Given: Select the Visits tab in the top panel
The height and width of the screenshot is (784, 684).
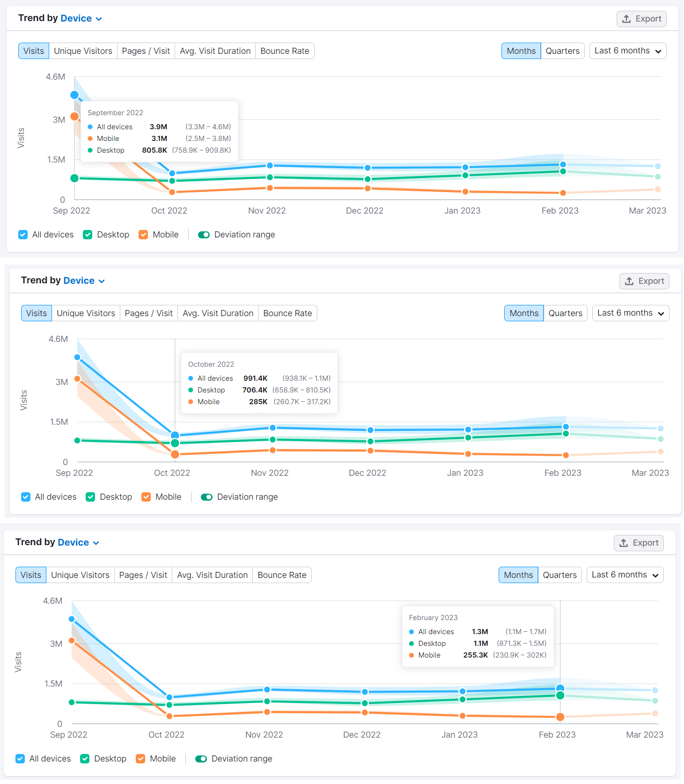Looking at the screenshot, I should point(34,51).
